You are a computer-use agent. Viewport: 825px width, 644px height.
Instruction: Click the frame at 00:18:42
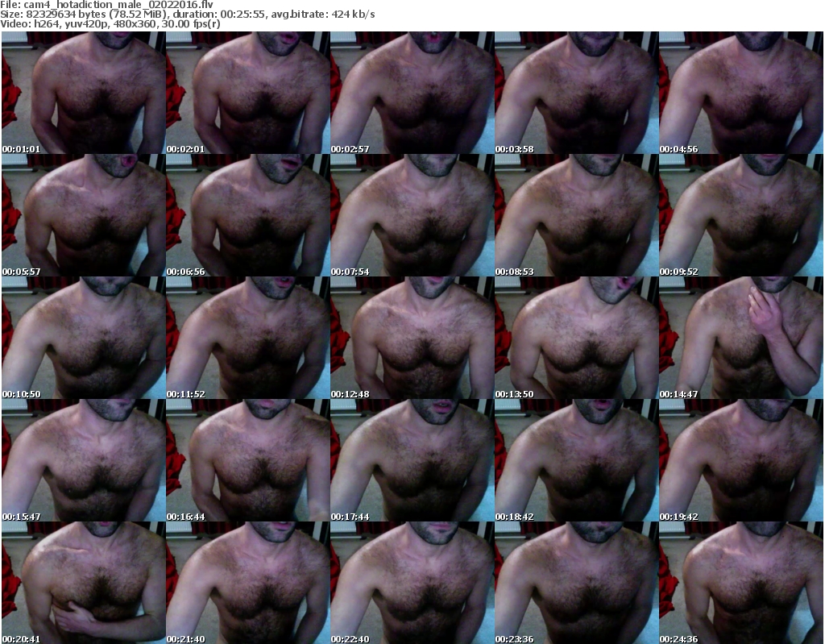[x=577, y=460]
